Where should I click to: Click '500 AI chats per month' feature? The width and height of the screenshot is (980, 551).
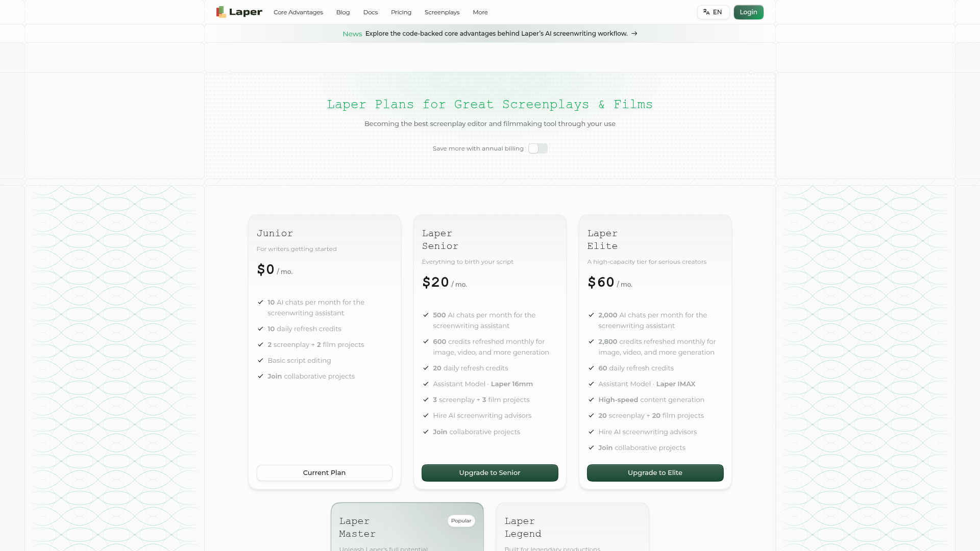[484, 320]
